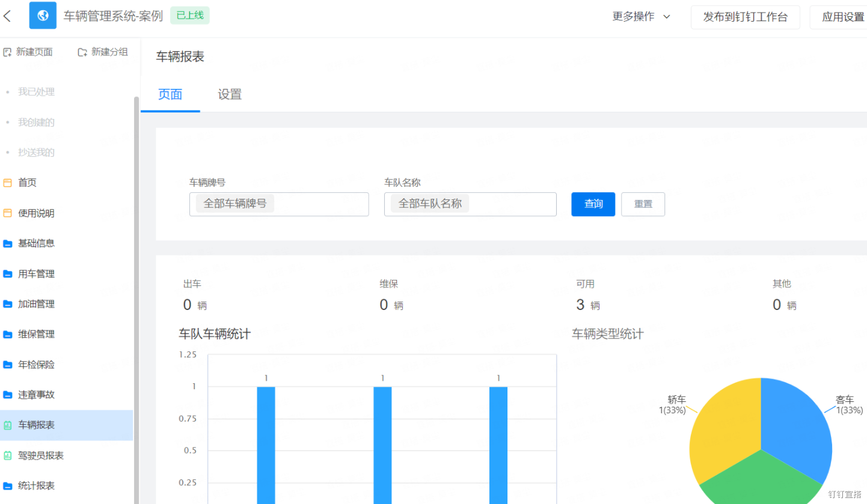Open the 车辆牌号 select box
This screenshot has height=504, width=867.
click(279, 204)
